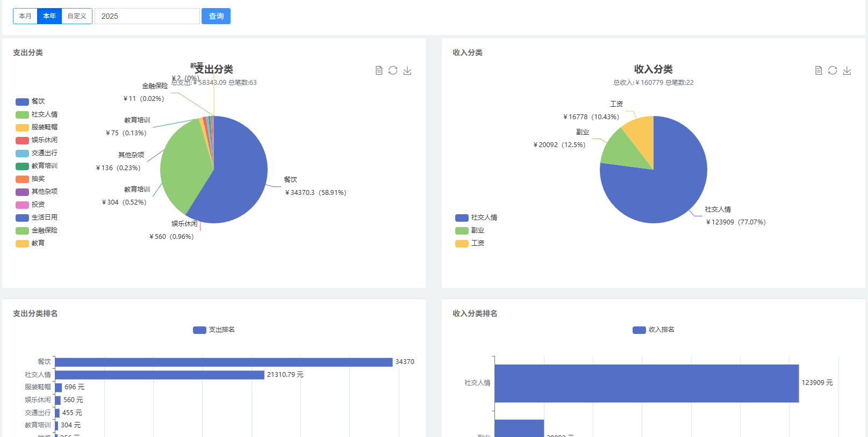Viewport: 868px width, 437px height.
Task: Toggle 教育培训 in the expense legend list
Action: click(x=37, y=166)
